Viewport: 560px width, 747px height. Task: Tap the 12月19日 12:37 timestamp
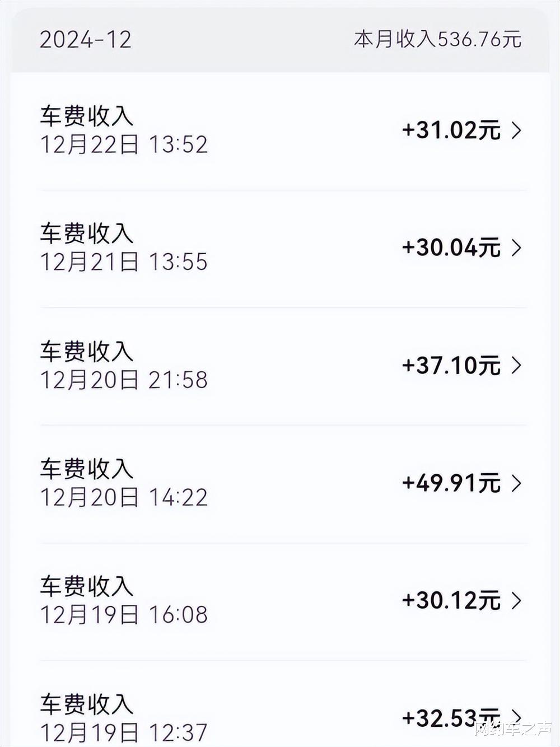click(123, 732)
